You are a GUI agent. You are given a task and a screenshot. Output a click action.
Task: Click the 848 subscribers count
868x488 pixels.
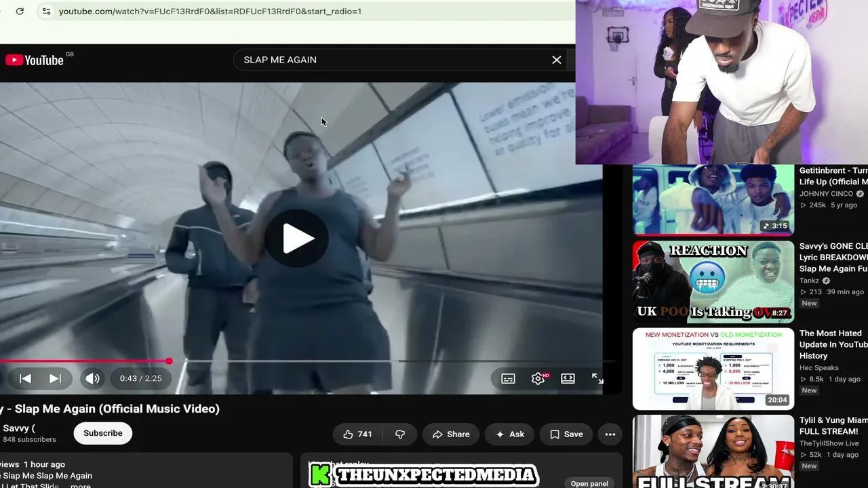30,439
